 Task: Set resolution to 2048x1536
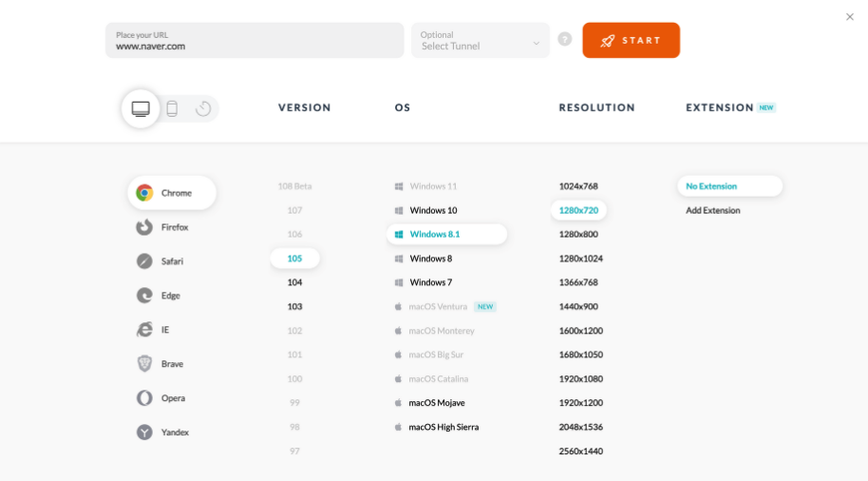coord(580,427)
